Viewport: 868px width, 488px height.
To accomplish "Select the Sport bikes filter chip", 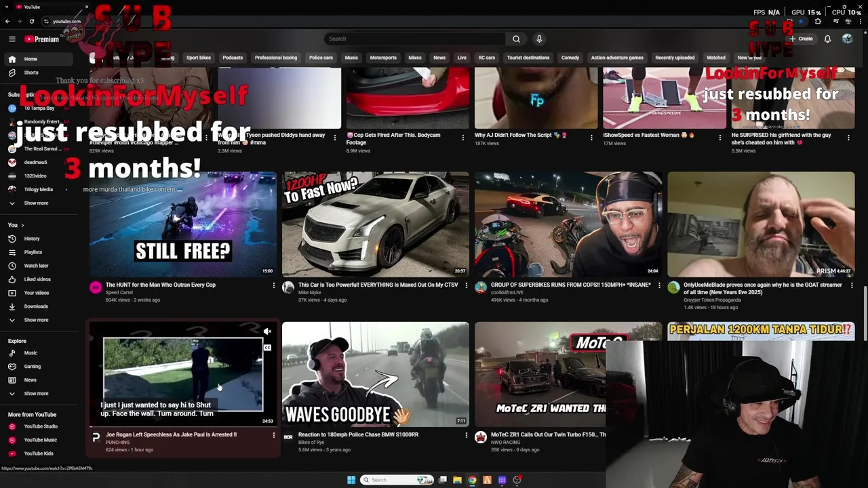I will (199, 58).
